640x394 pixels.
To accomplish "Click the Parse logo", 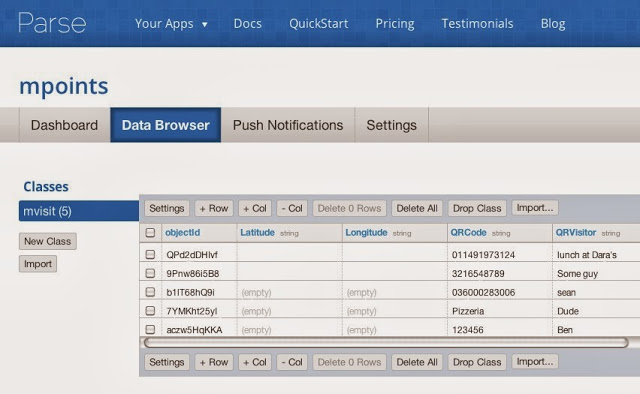I will (52, 23).
